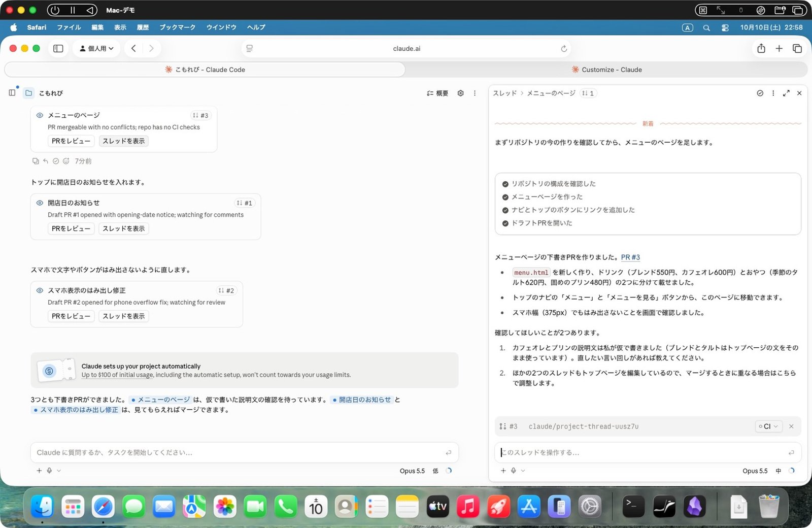Open project settings gear icon
This screenshot has width=812, height=528.
(x=461, y=93)
